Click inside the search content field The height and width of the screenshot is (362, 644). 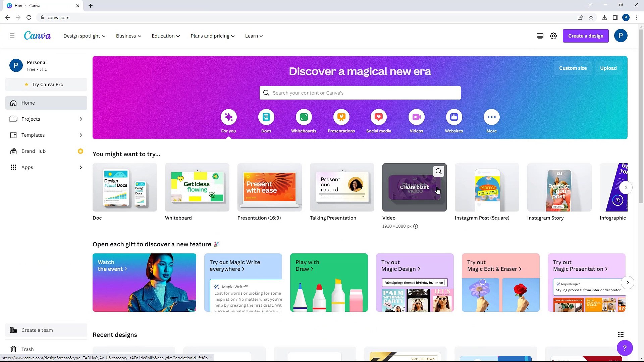coord(360,93)
